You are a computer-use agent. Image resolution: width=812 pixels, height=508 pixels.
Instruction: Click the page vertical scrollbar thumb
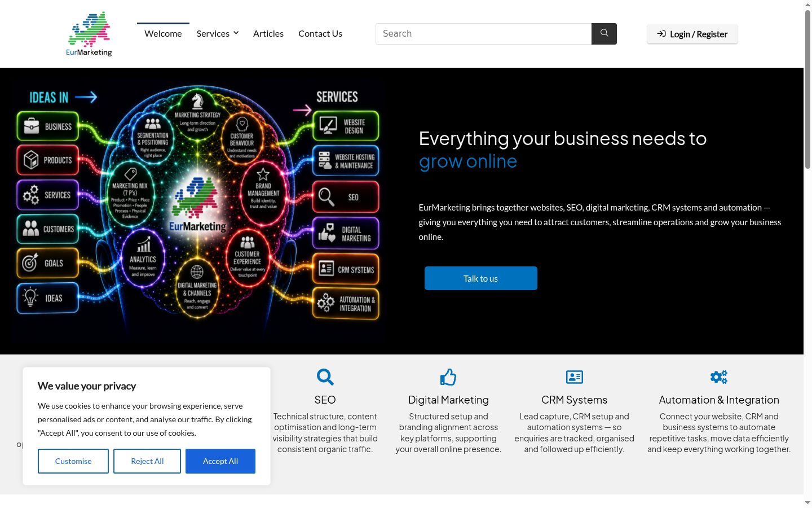pos(807,90)
